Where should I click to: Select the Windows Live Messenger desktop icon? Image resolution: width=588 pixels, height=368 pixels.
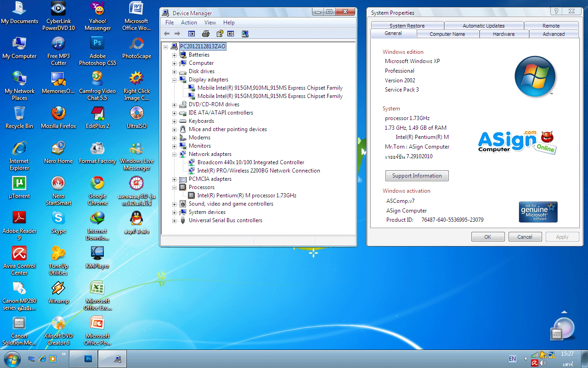point(136,156)
